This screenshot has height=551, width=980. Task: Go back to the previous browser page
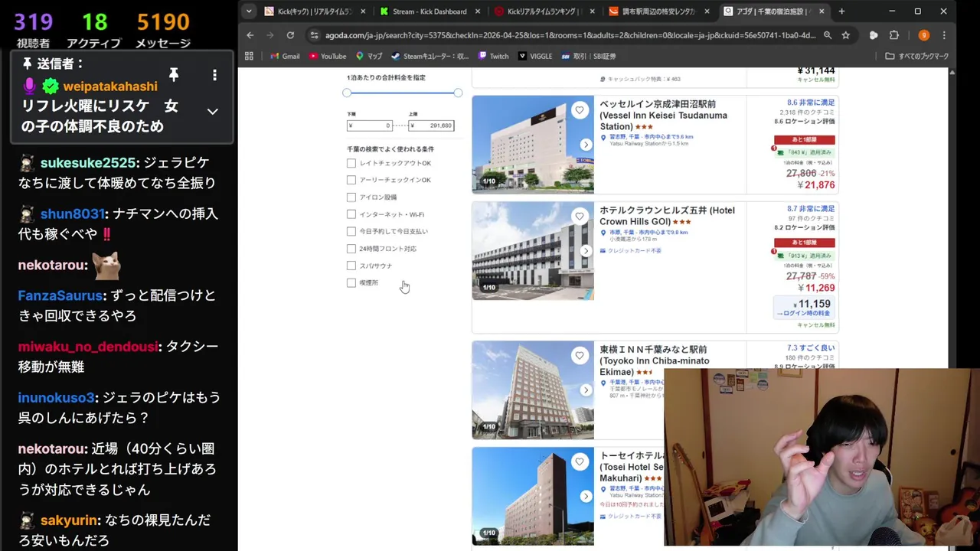coord(250,35)
